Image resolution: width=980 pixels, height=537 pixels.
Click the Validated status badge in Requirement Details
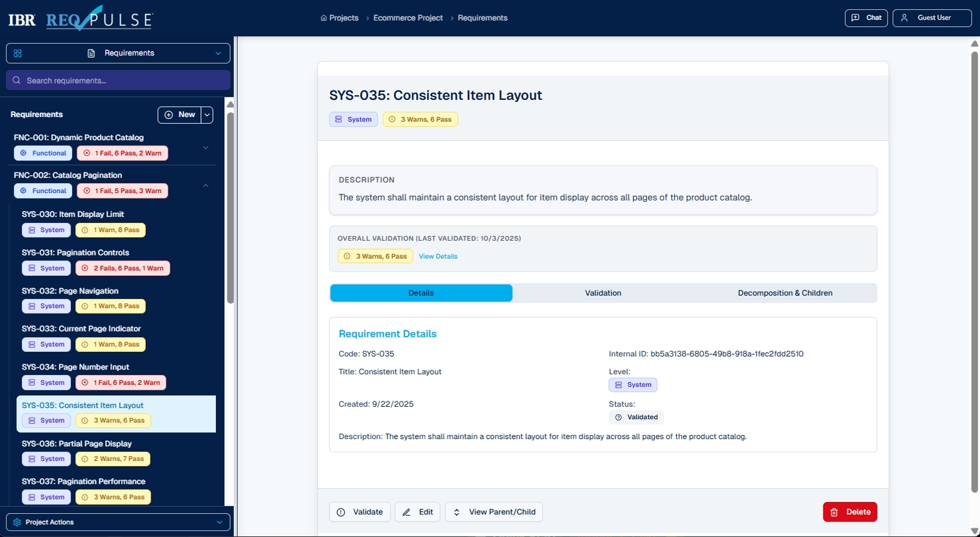point(636,417)
